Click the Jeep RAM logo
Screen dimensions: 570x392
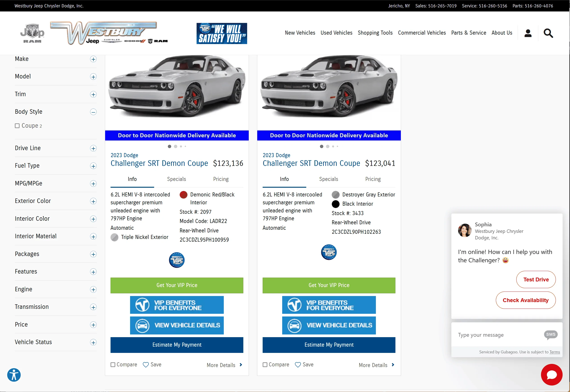tap(32, 33)
